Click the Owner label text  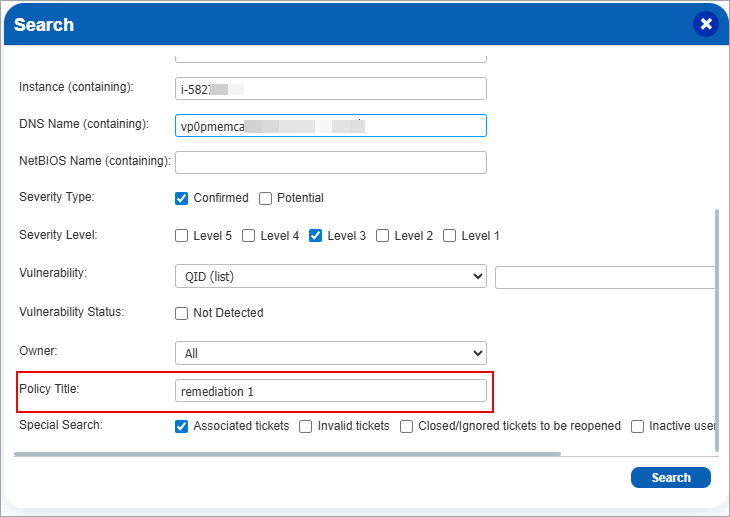pos(38,351)
